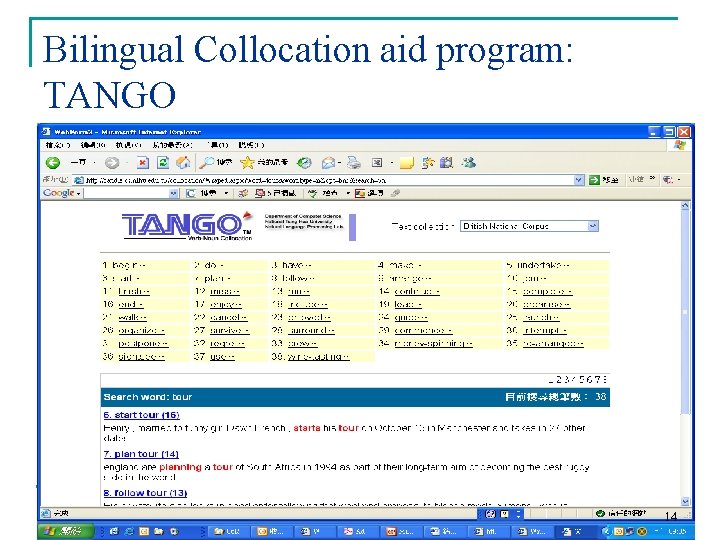
Task: Open the Mail envelope icon
Action: (328, 163)
